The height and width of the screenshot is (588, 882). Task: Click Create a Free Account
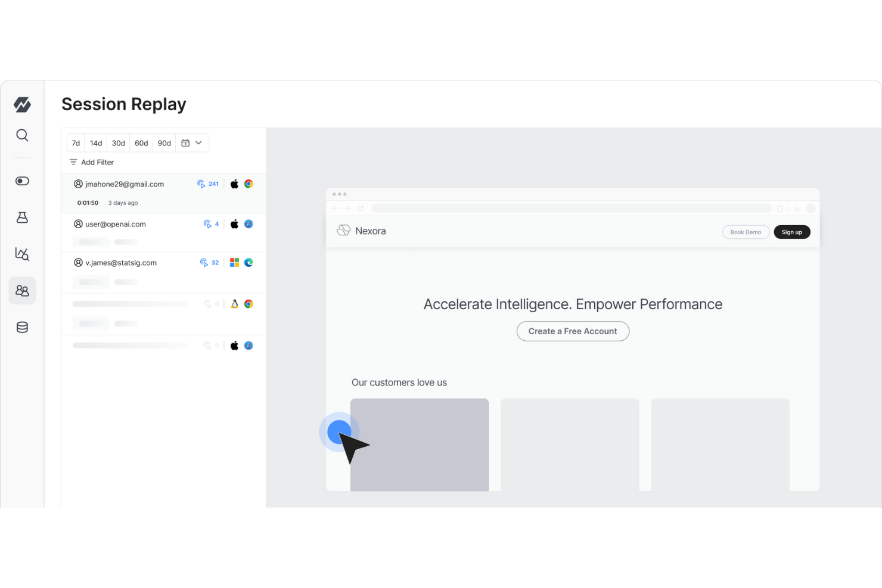(x=573, y=331)
